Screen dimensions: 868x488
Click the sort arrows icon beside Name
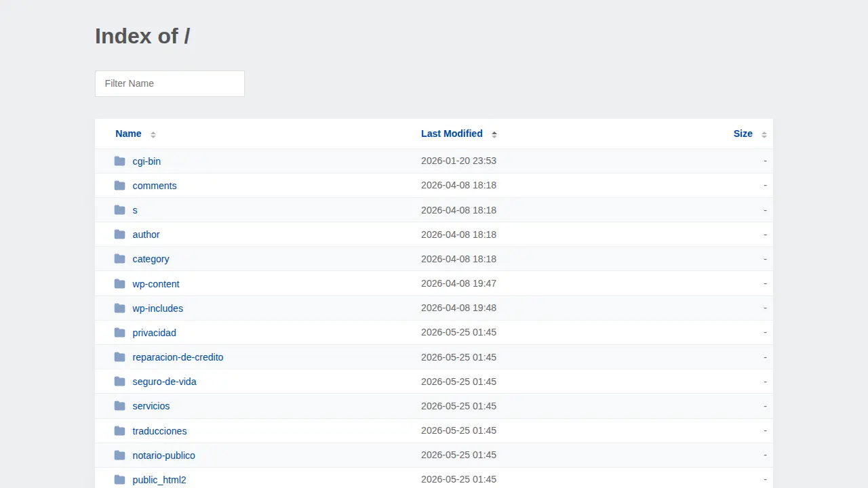pos(153,134)
